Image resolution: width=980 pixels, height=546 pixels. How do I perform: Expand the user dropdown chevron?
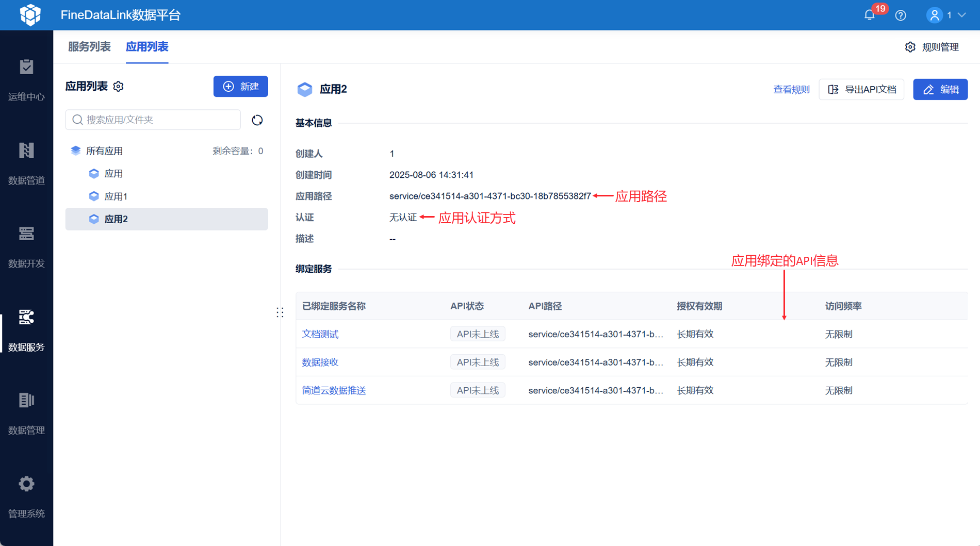click(x=962, y=15)
